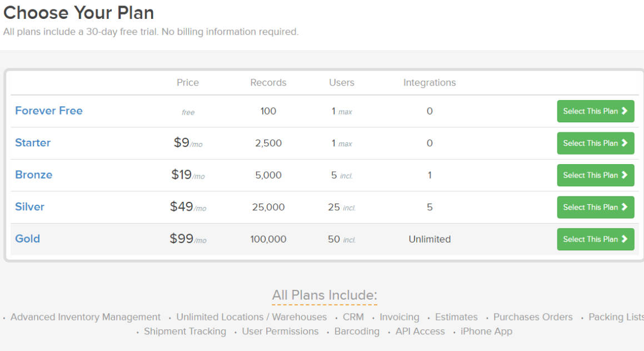This screenshot has height=351, width=644.
Task: Click the API Access feature text
Action: (420, 332)
